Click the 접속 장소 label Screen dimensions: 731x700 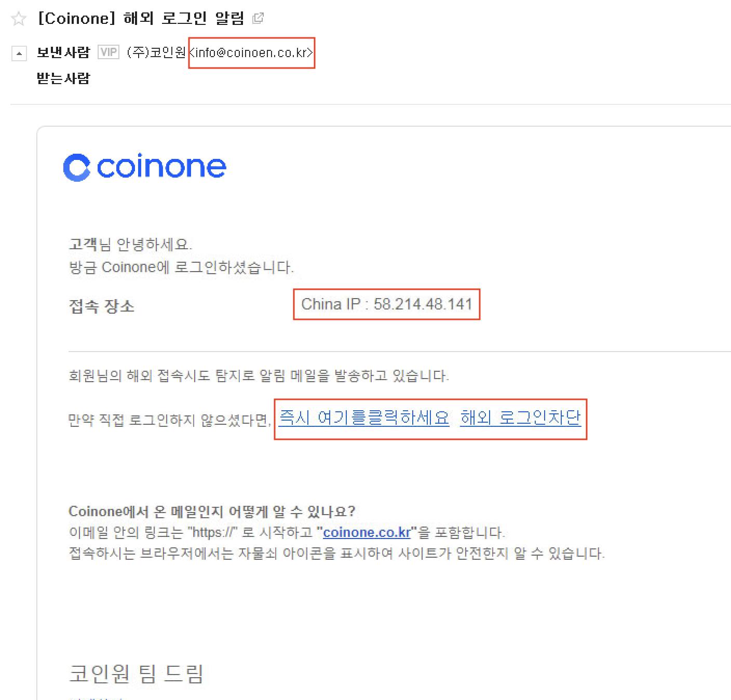[102, 306]
